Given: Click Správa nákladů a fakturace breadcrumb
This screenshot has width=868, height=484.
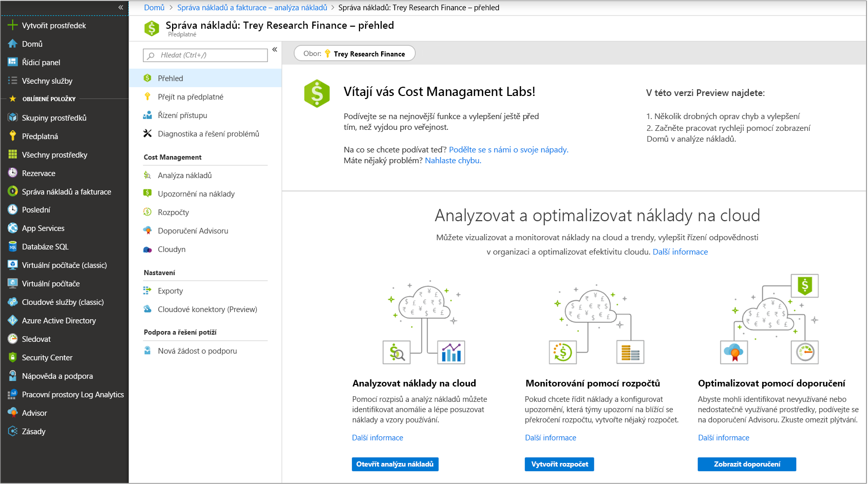Looking at the screenshot, I should pyautogui.click(x=252, y=7).
